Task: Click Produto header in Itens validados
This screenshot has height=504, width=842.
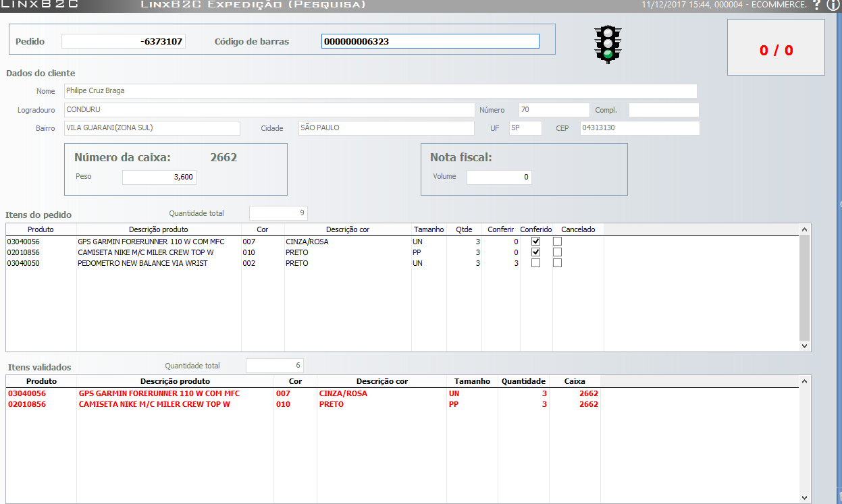Action: 41,381
